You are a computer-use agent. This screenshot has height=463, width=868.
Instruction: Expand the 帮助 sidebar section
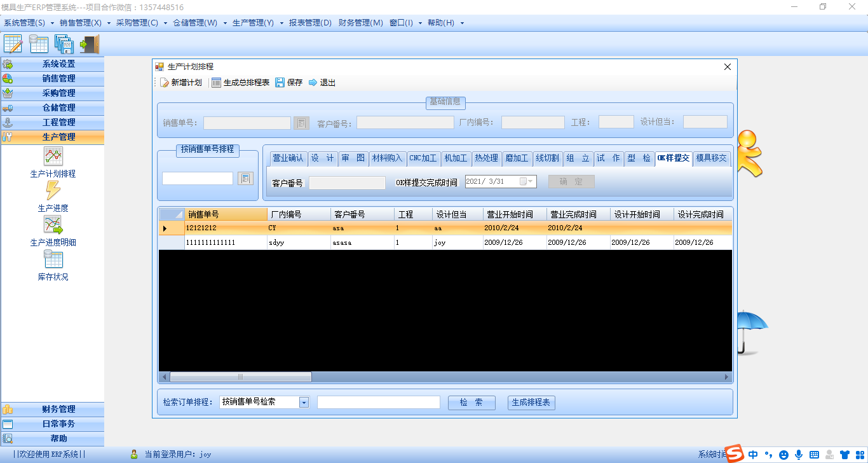(53, 438)
